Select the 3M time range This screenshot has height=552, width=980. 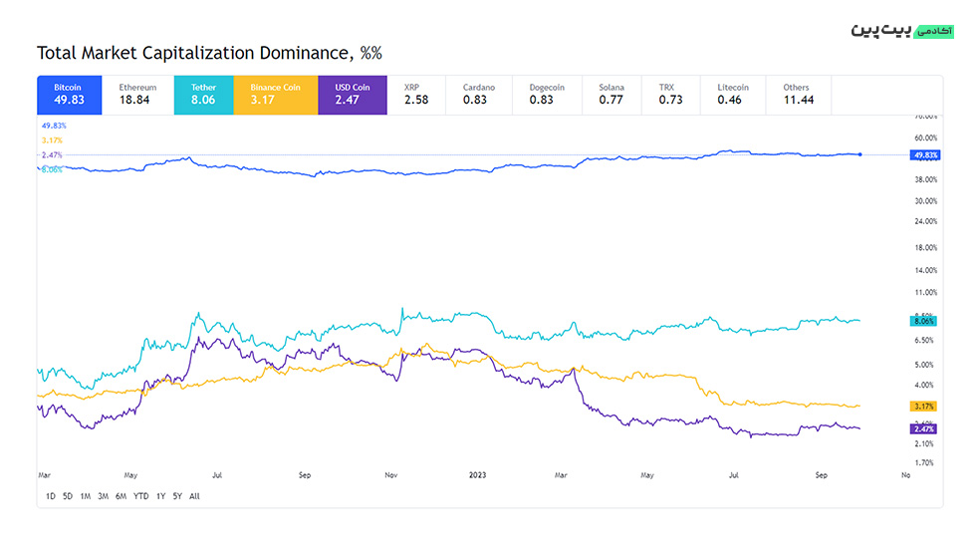[x=104, y=496]
